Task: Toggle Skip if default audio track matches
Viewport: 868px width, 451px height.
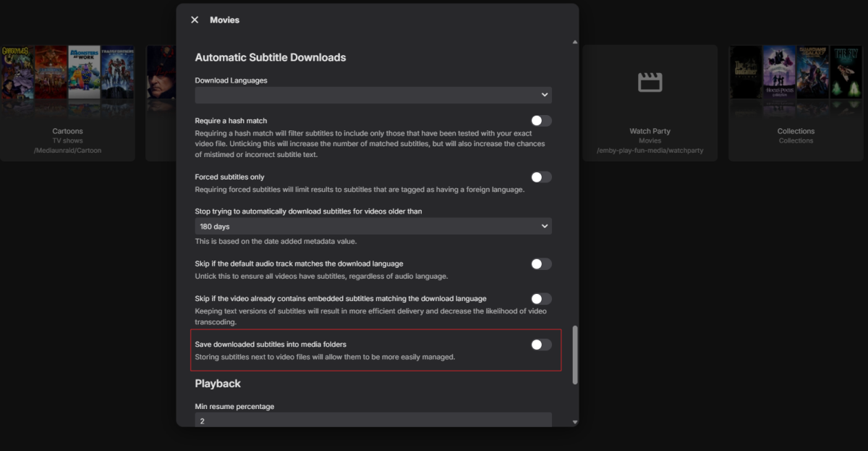Action: click(x=541, y=264)
